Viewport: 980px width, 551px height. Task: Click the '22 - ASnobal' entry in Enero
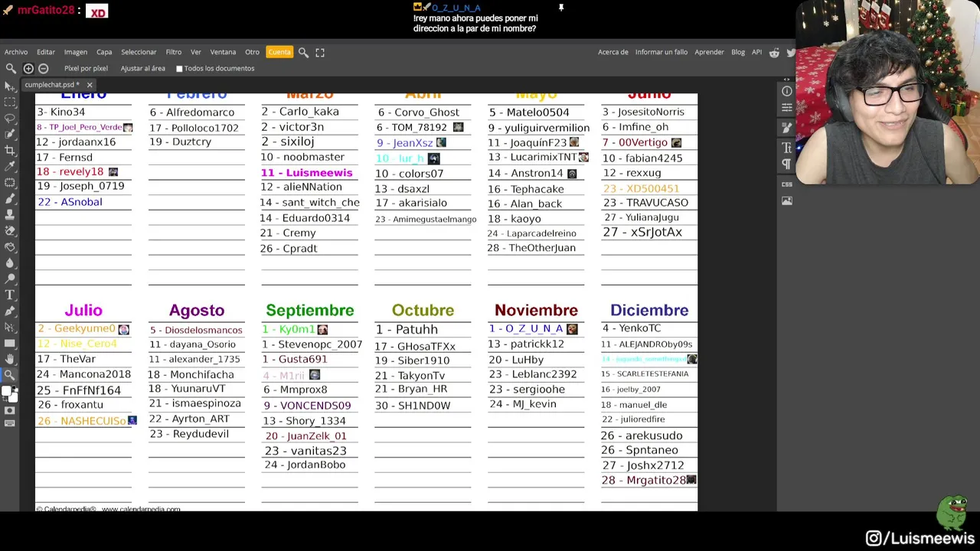pyautogui.click(x=70, y=202)
